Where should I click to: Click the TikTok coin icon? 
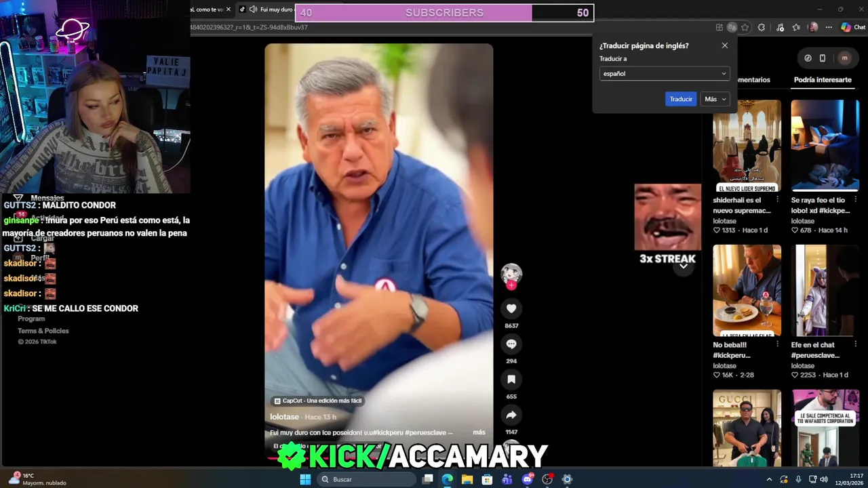tap(808, 58)
